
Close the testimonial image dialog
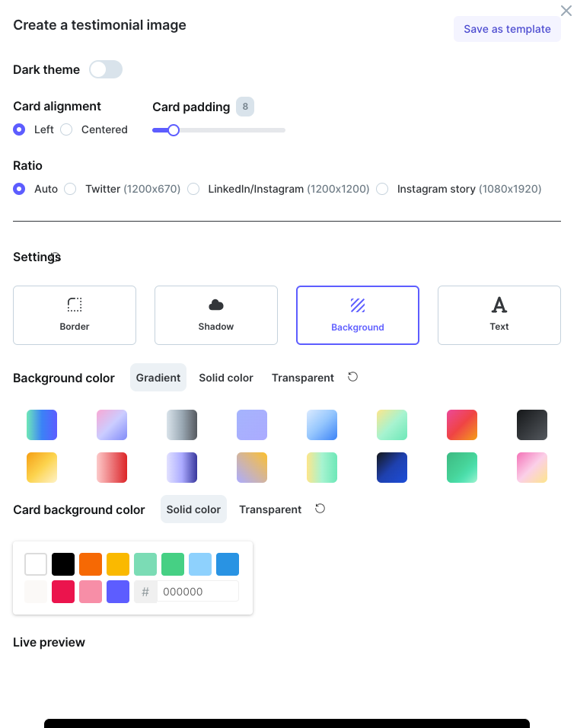[566, 11]
